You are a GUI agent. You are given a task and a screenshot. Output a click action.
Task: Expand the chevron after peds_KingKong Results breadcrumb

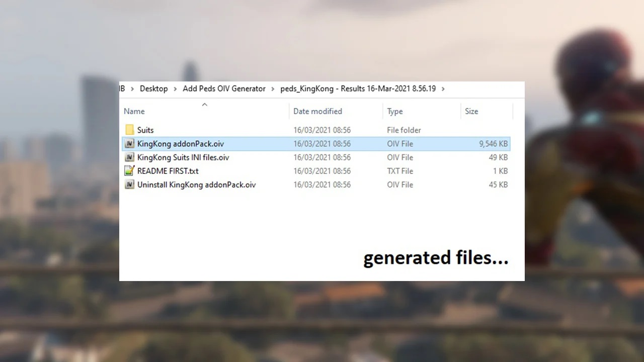point(443,89)
